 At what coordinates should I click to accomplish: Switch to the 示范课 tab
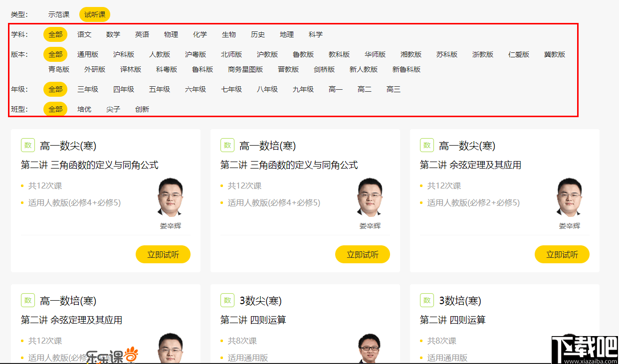58,14
